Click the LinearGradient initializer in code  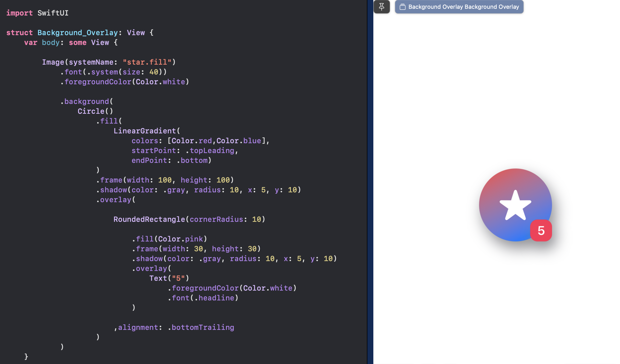(145, 131)
